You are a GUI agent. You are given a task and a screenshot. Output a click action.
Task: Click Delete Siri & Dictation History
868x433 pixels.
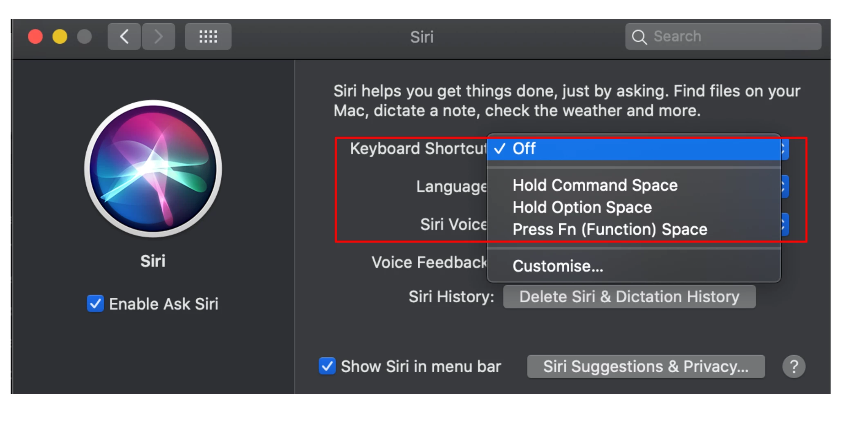coord(629,297)
